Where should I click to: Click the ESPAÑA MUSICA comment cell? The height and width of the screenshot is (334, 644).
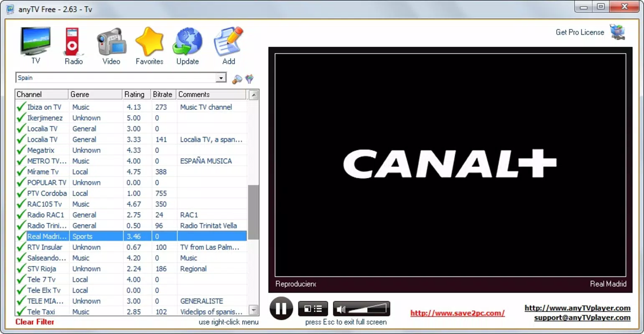(x=206, y=161)
